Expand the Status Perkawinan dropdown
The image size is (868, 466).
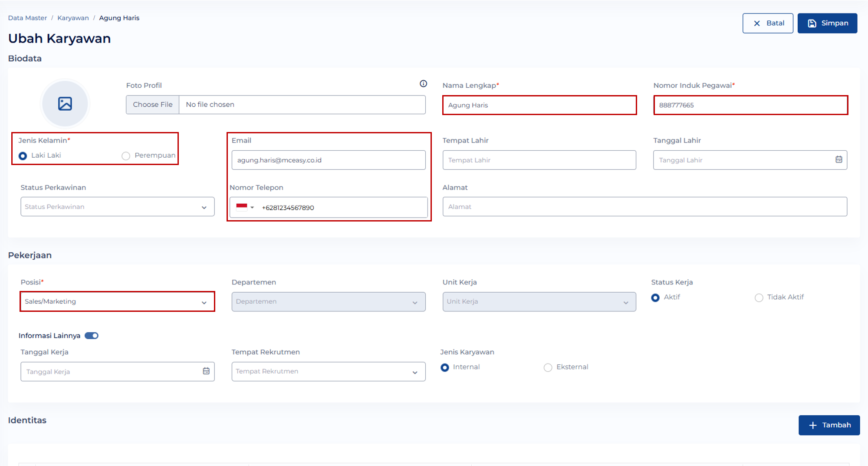(x=117, y=207)
